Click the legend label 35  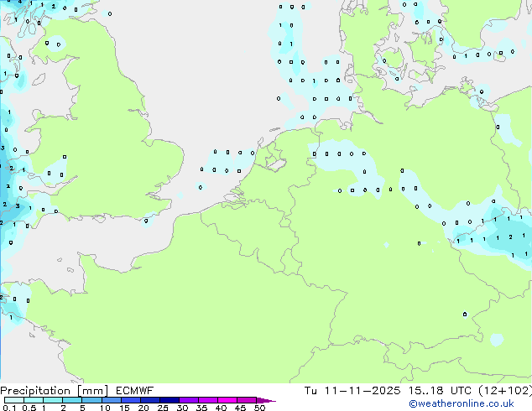[201, 408]
